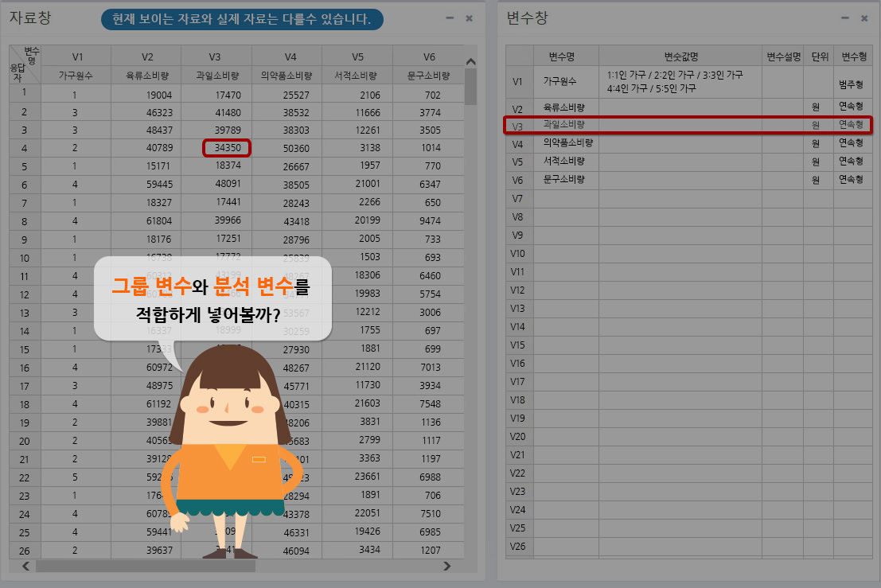Select the V26 row label in 변수창
Screen dimensions: 881x588
tap(517, 546)
